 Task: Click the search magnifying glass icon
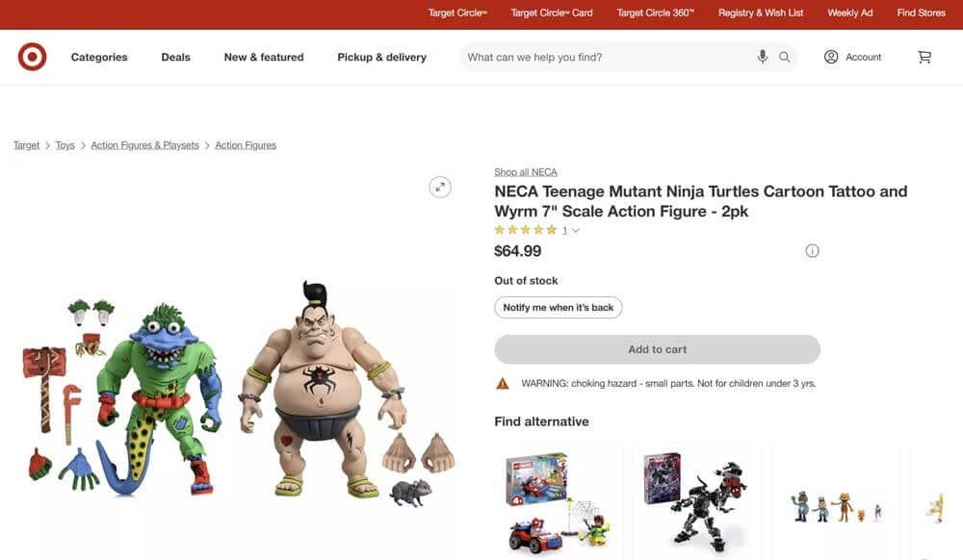click(784, 57)
